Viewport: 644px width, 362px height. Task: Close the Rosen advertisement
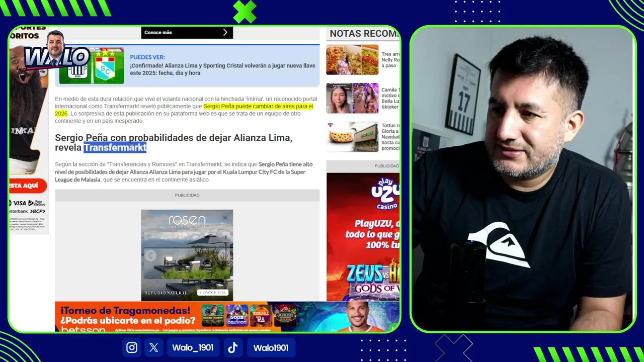(225, 218)
